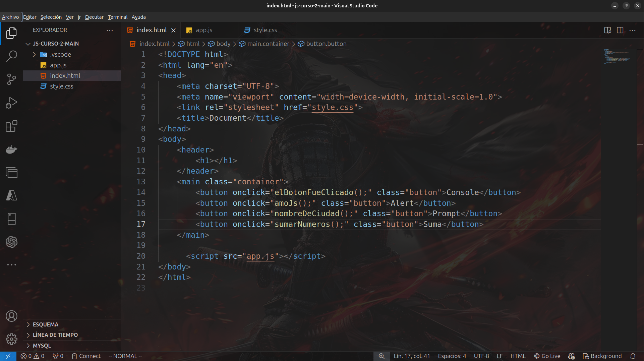The width and height of the screenshot is (644, 361).
Task: Open the Explorer view in activity bar
Action: tap(11, 33)
